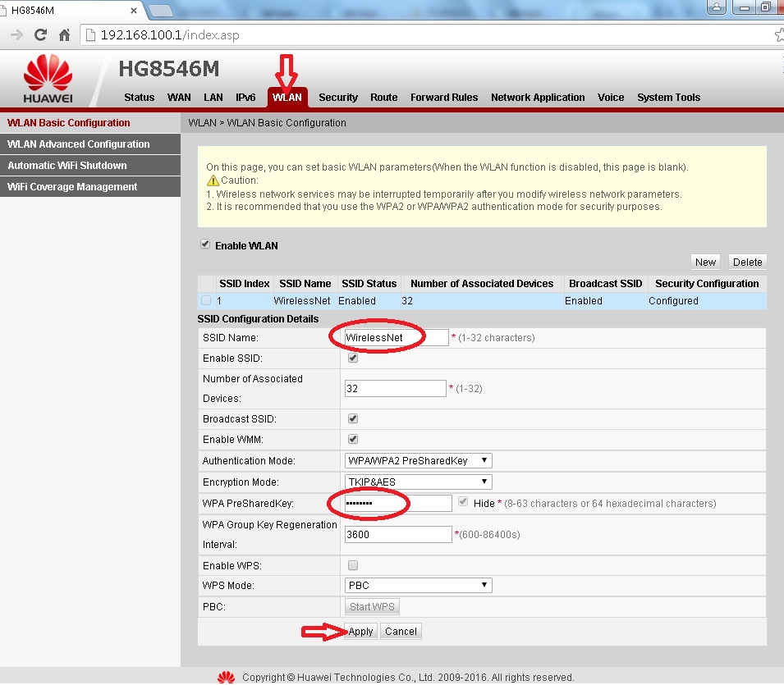Open the Authentication Mode dropdown
This screenshot has height=685, width=784.
tap(418, 461)
